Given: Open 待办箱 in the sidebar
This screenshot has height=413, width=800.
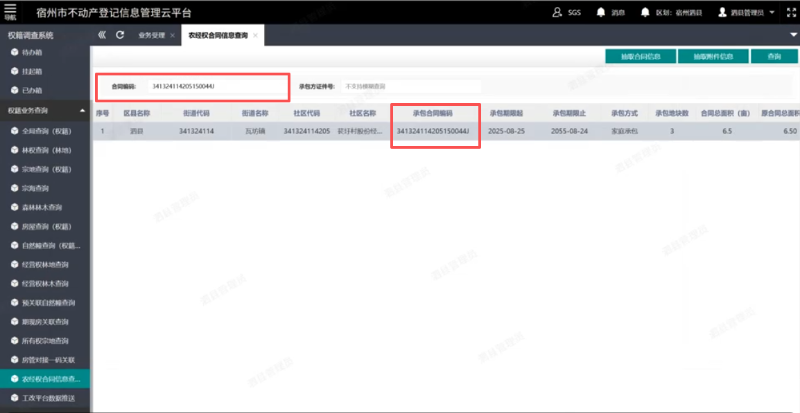Looking at the screenshot, I should [x=32, y=50].
